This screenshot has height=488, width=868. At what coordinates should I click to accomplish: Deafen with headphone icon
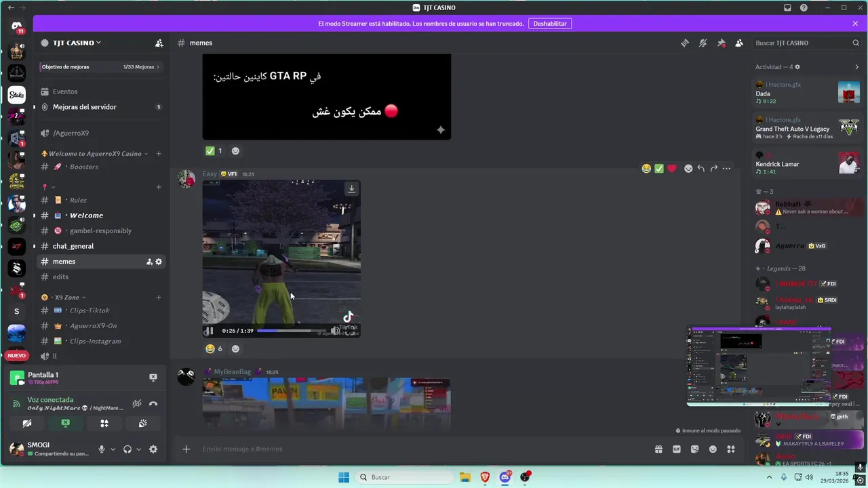[x=127, y=449]
